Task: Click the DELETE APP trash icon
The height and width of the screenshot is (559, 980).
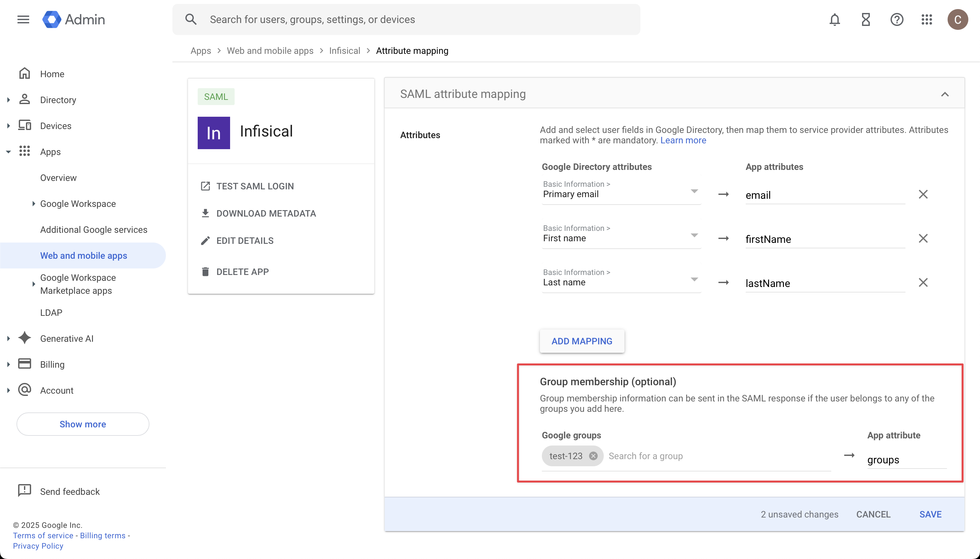Action: [205, 272]
